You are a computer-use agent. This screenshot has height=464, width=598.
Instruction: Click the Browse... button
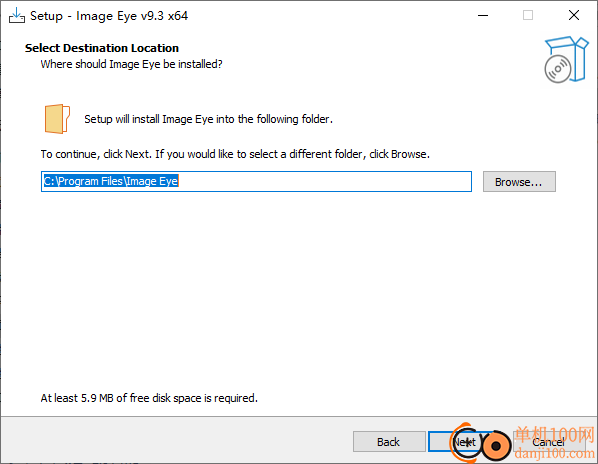tap(519, 182)
